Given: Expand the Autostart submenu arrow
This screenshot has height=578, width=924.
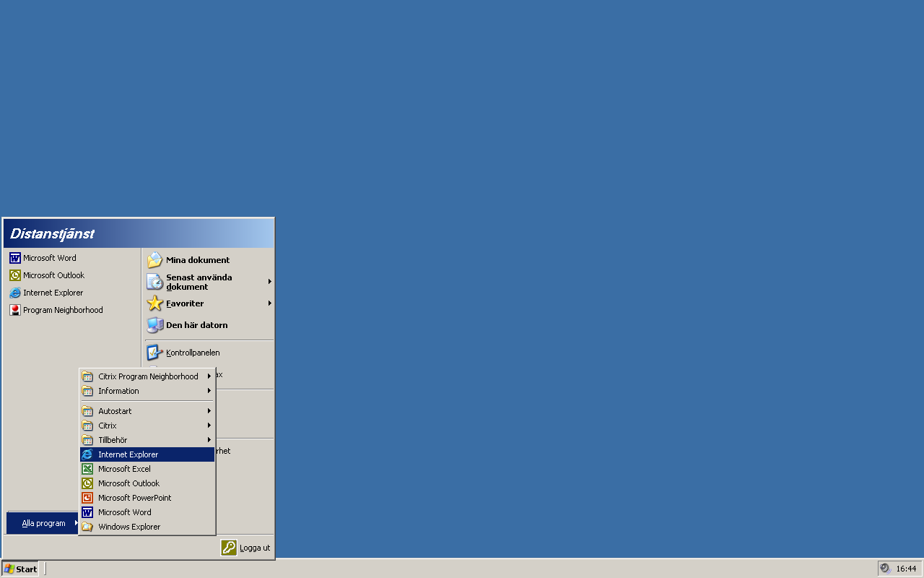Looking at the screenshot, I should (209, 411).
